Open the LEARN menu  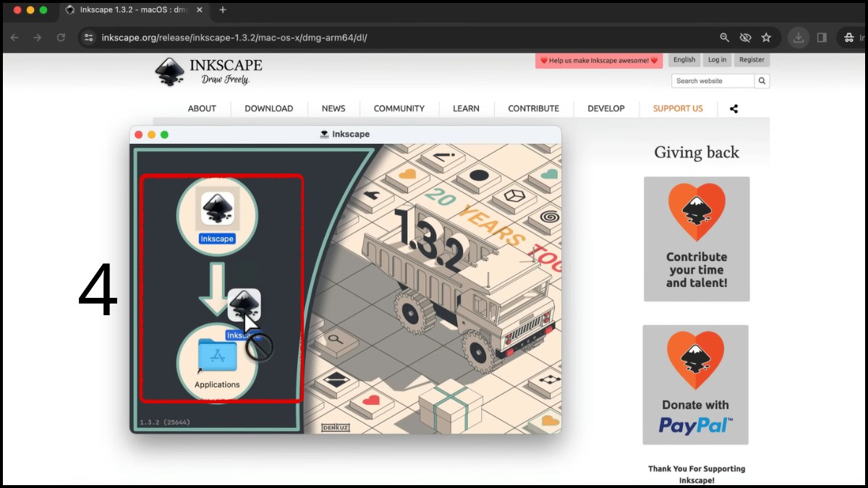click(466, 108)
